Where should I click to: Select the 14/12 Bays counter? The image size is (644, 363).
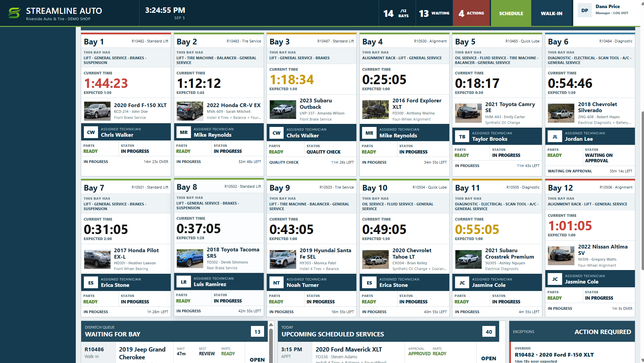pyautogui.click(x=396, y=13)
